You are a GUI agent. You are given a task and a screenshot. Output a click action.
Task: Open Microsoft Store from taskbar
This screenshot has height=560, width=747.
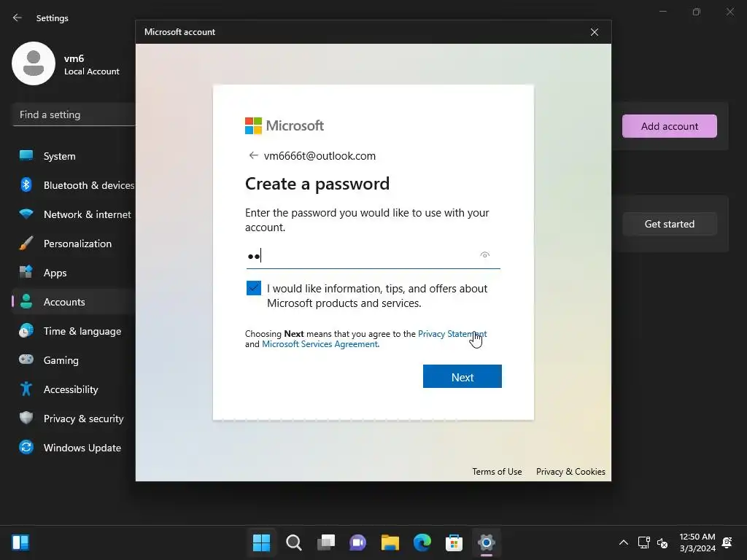point(454,542)
